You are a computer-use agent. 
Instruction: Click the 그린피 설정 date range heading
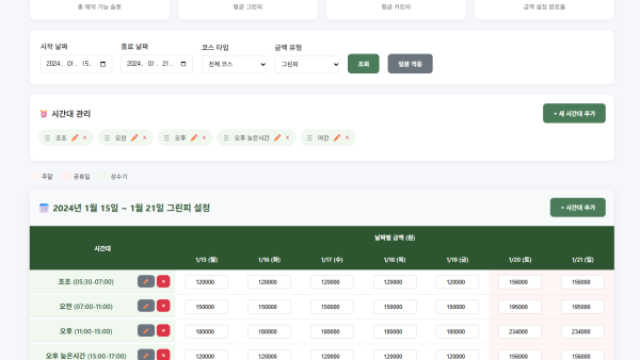[x=131, y=208]
